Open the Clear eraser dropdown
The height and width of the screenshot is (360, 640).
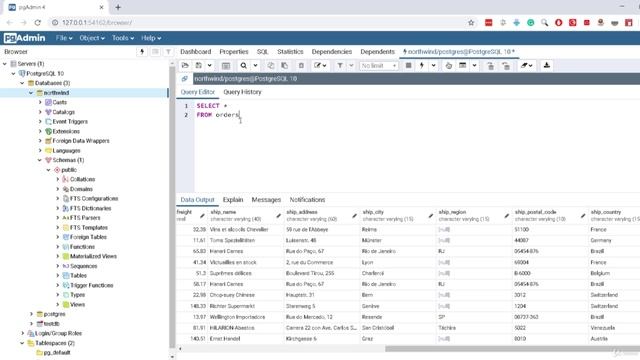527,65
